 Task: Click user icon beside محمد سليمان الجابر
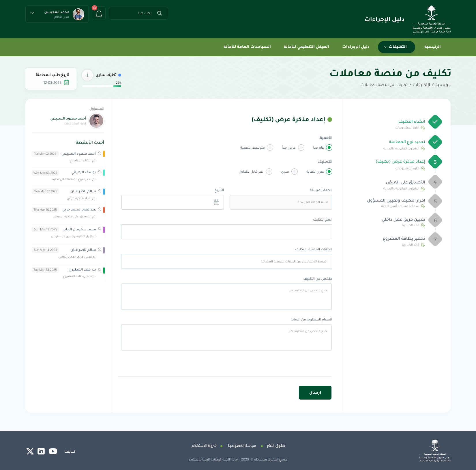pos(99,229)
